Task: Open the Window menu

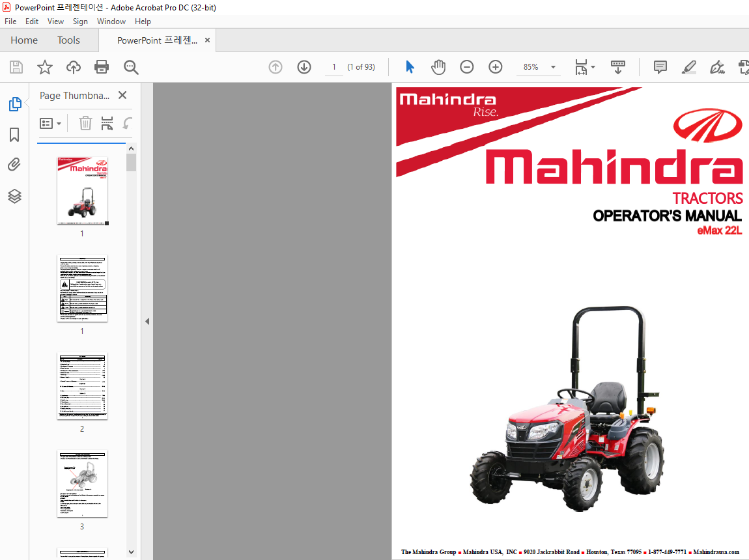Action: [111, 21]
